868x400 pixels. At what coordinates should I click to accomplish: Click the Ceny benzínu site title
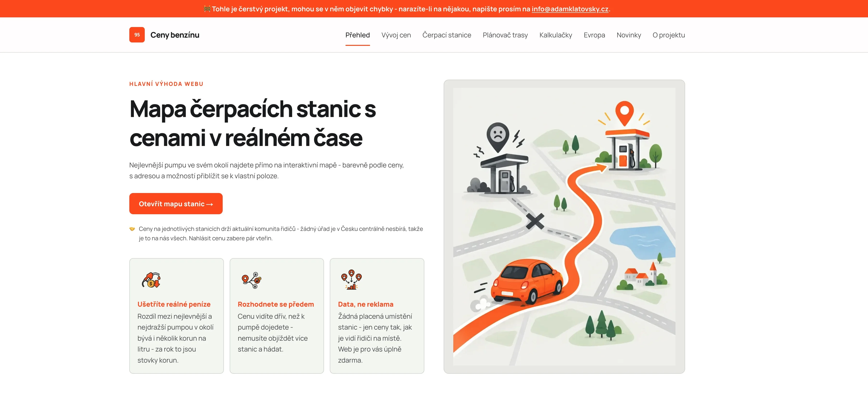coord(175,35)
